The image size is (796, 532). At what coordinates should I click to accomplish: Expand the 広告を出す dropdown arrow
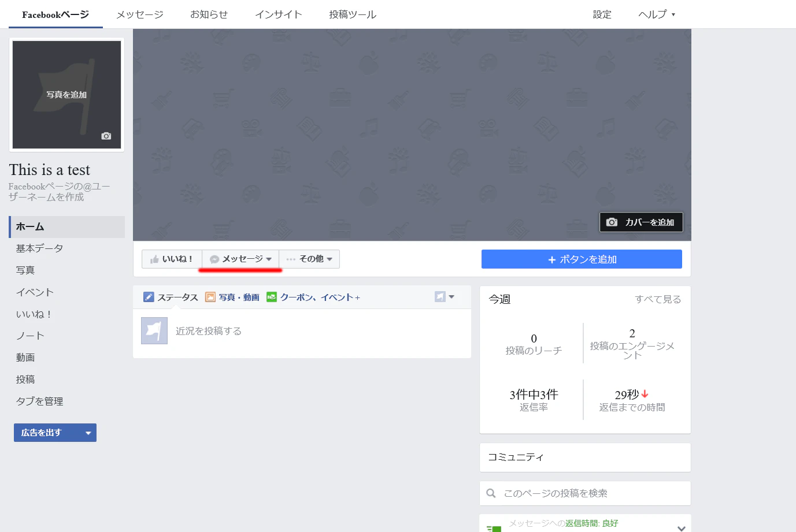tap(88, 433)
